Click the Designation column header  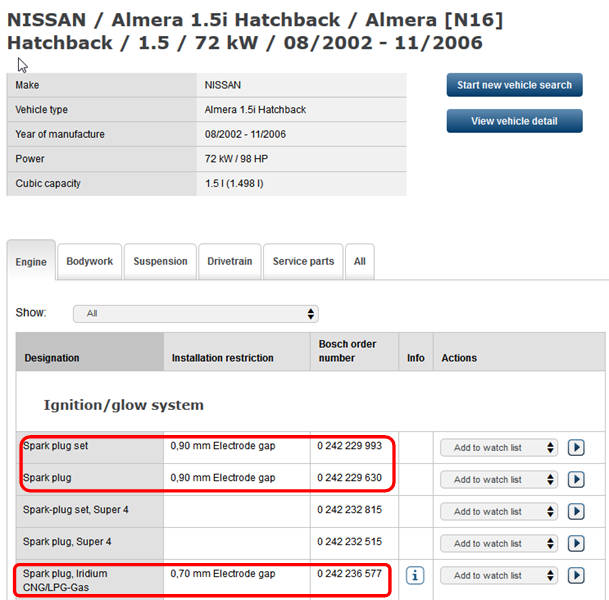click(90, 351)
